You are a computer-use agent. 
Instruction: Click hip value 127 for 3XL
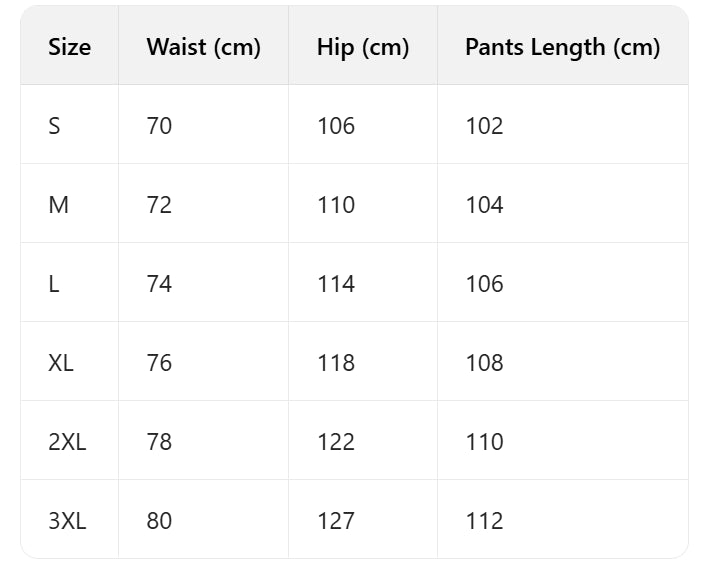point(336,521)
